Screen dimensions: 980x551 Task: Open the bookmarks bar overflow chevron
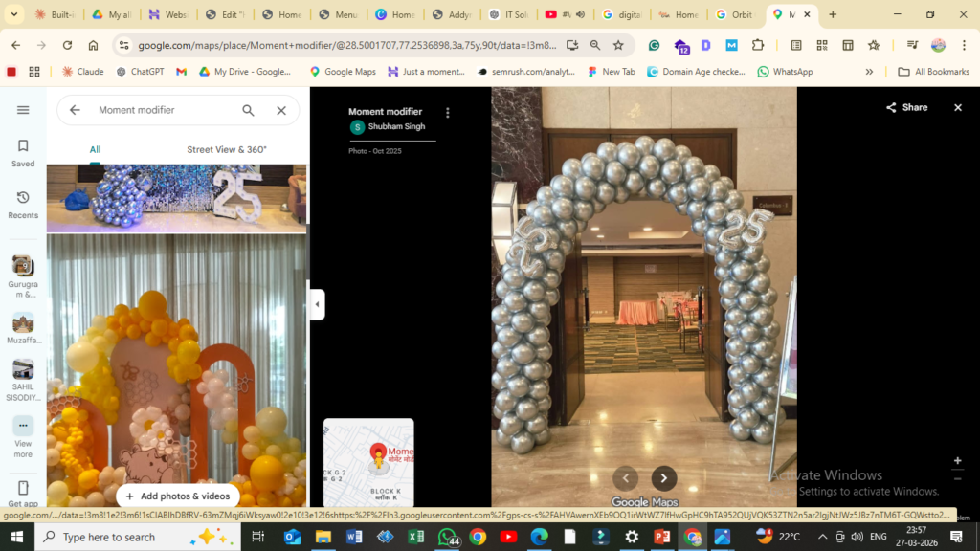coord(869,72)
